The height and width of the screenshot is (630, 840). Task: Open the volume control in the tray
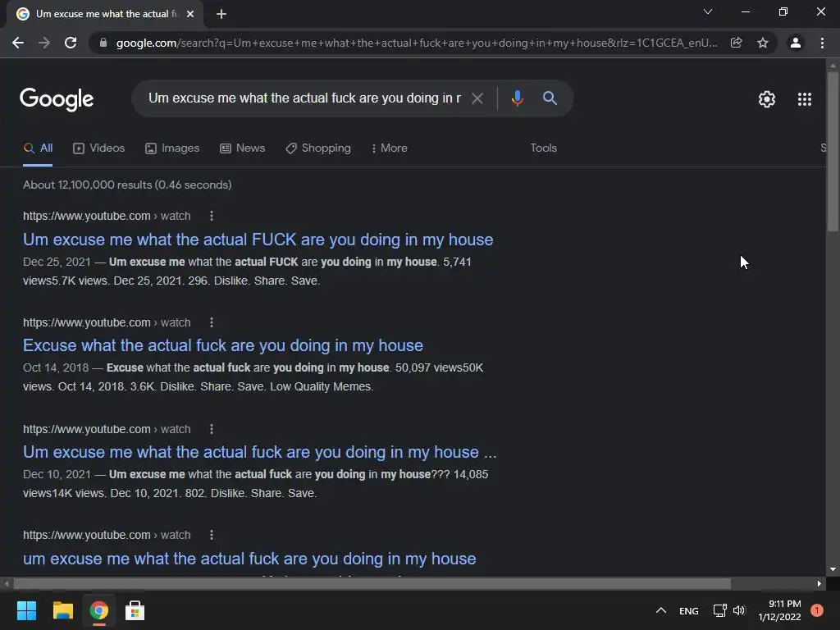[x=740, y=610]
